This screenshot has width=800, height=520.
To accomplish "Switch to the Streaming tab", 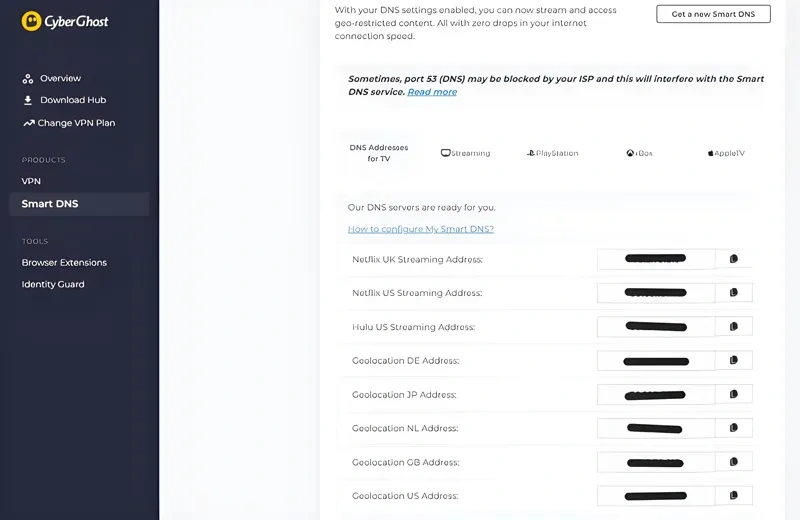I will point(466,153).
